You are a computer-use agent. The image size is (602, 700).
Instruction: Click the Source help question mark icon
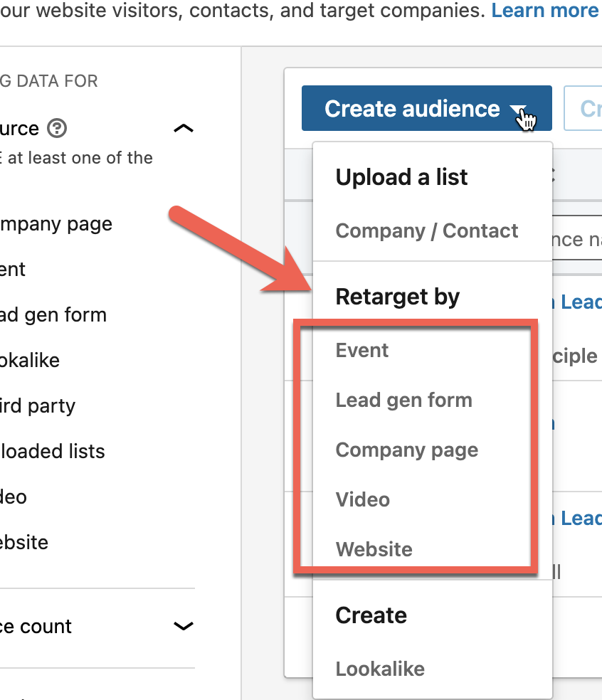(x=57, y=128)
